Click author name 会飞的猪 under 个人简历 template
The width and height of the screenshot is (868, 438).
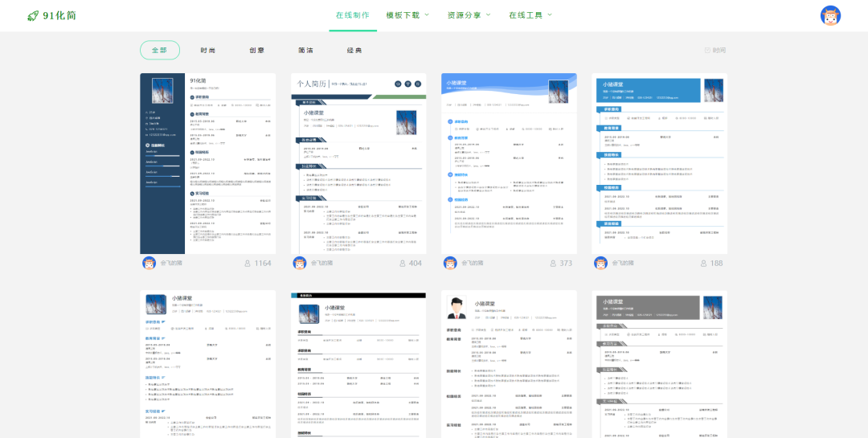[x=321, y=263]
